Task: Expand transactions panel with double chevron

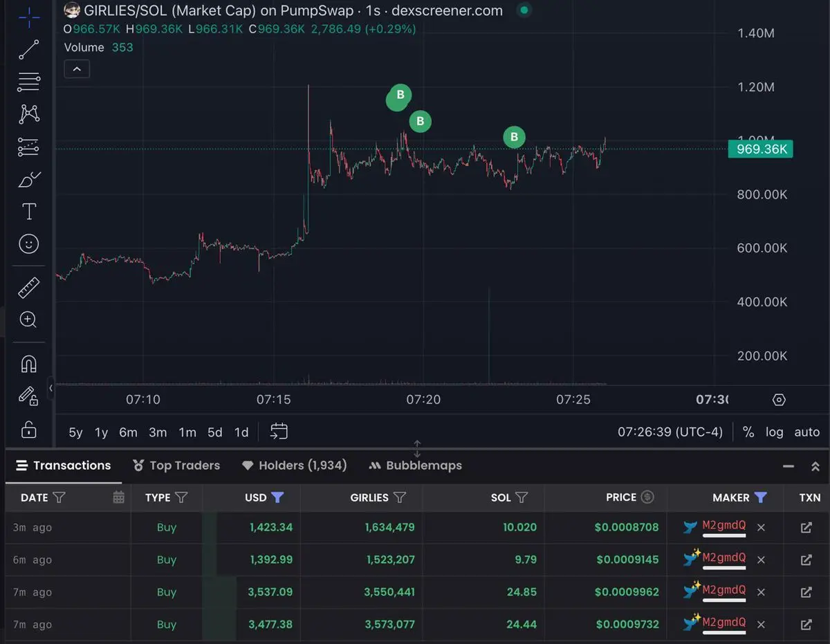Action: click(815, 466)
